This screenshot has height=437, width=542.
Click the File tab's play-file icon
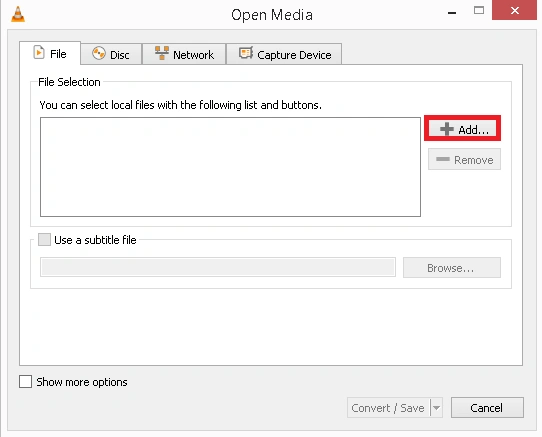[x=39, y=53]
